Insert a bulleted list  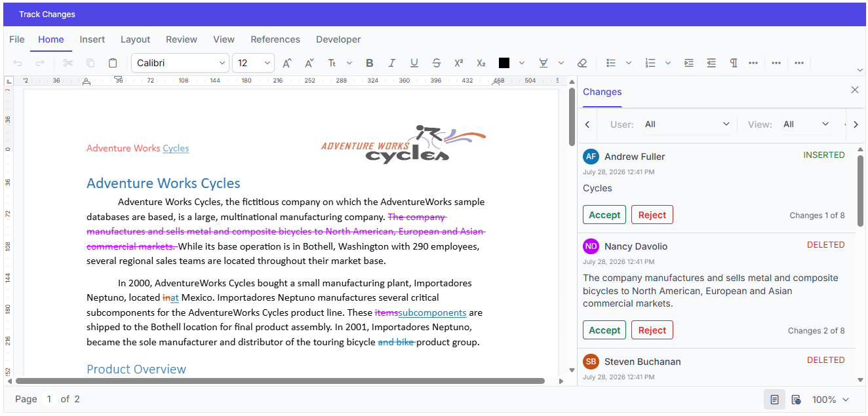tap(611, 63)
